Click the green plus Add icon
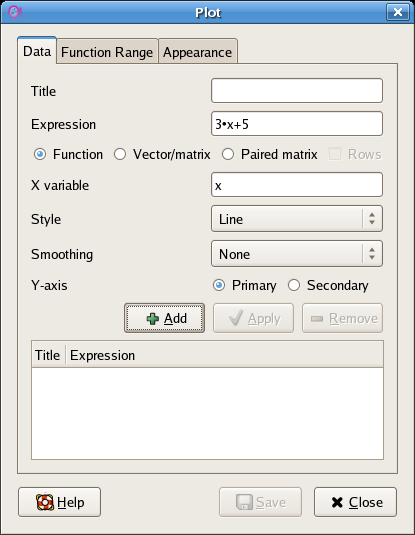Viewport: 415px width, 535px height. [153, 319]
